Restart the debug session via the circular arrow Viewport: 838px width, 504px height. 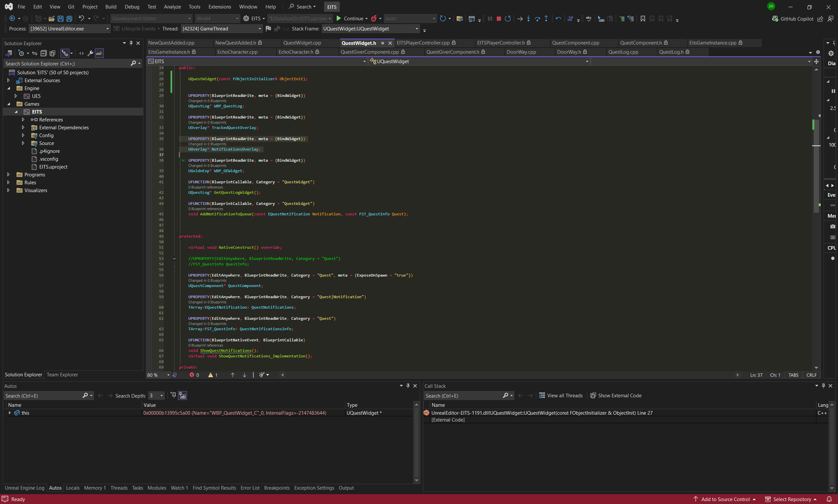pyautogui.click(x=507, y=19)
